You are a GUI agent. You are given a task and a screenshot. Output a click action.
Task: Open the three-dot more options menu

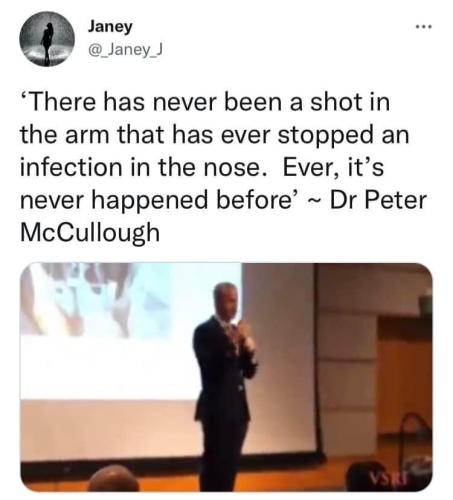(424, 27)
